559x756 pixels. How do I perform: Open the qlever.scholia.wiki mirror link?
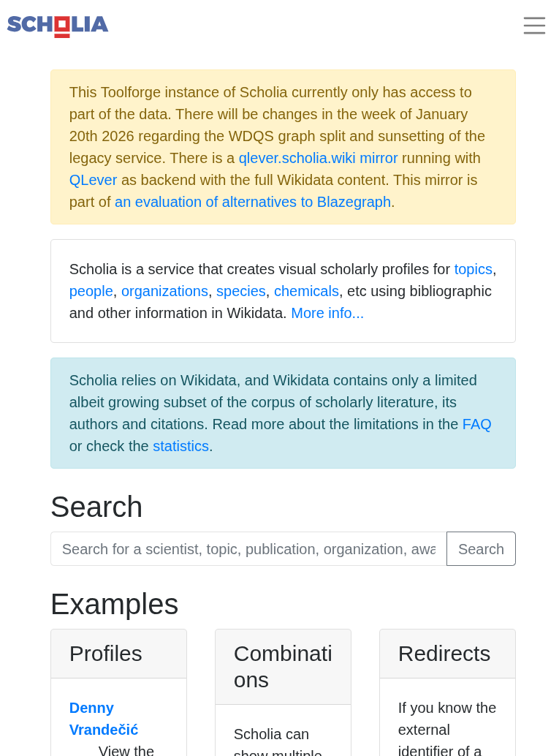pos(318,158)
